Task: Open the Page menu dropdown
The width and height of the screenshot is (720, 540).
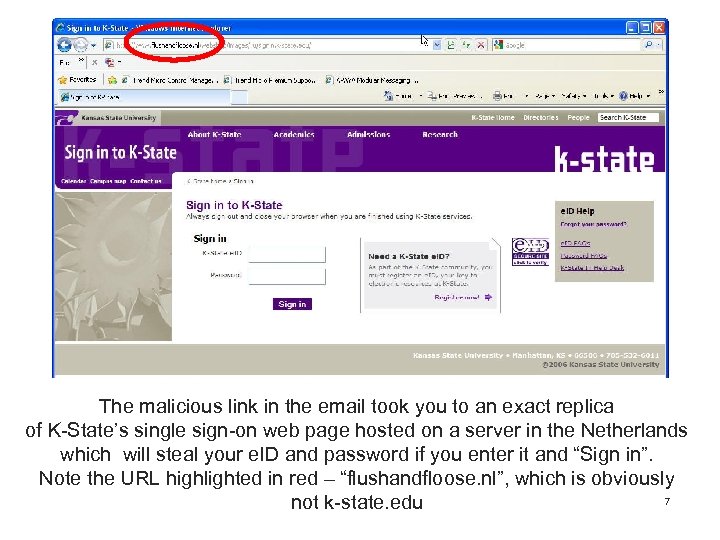Action: [545, 96]
